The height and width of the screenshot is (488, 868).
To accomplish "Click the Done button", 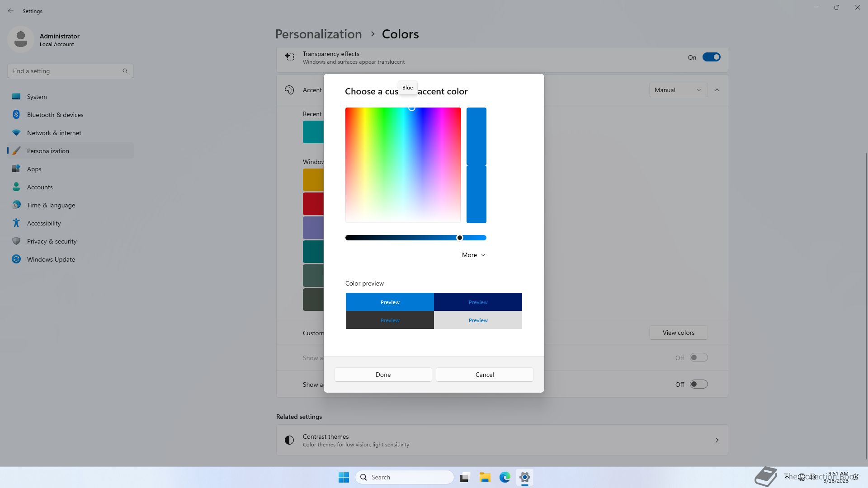I will [x=383, y=375].
